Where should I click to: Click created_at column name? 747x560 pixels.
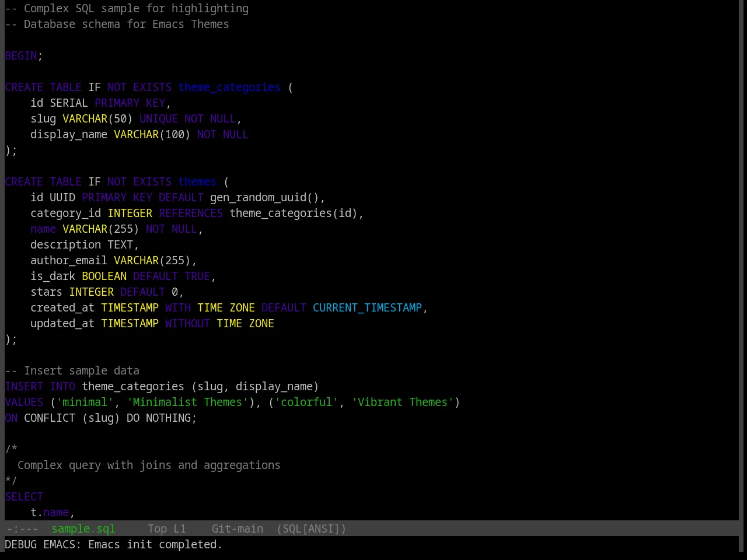click(x=62, y=307)
